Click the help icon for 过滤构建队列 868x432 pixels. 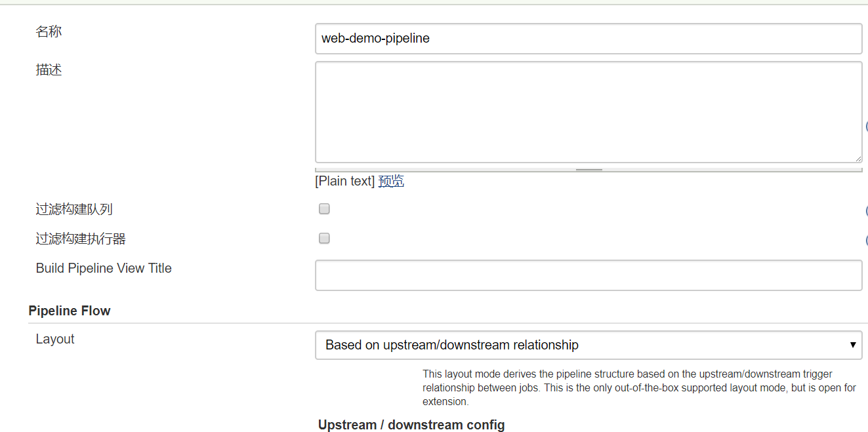point(867,211)
